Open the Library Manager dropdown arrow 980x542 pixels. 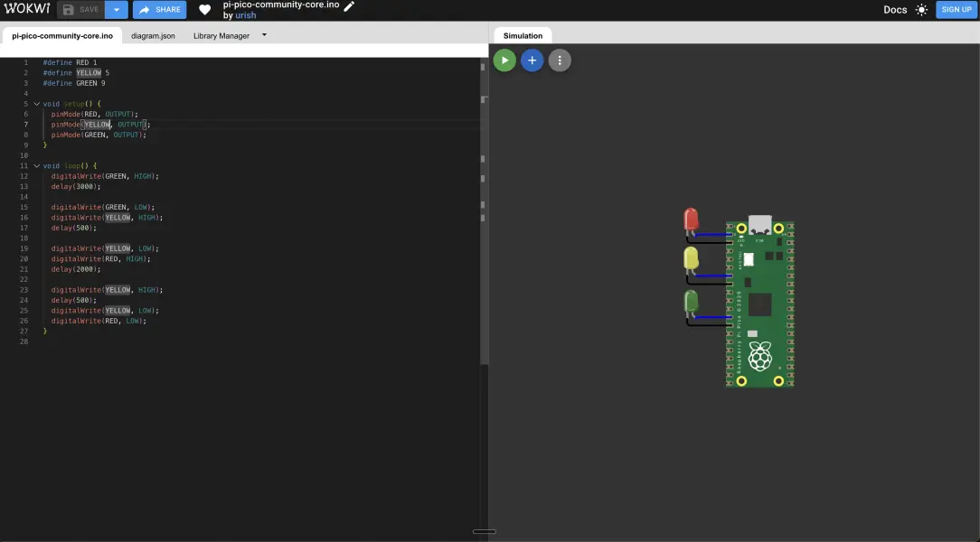point(264,35)
